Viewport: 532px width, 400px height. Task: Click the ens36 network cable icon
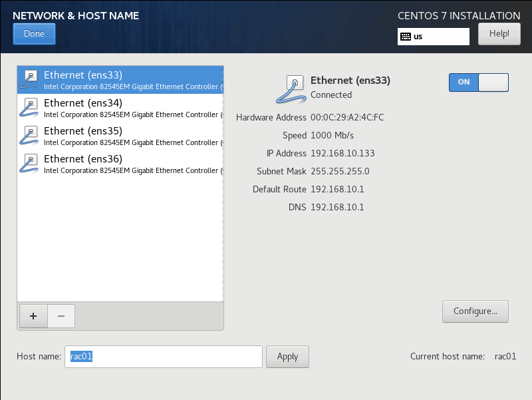point(29,164)
